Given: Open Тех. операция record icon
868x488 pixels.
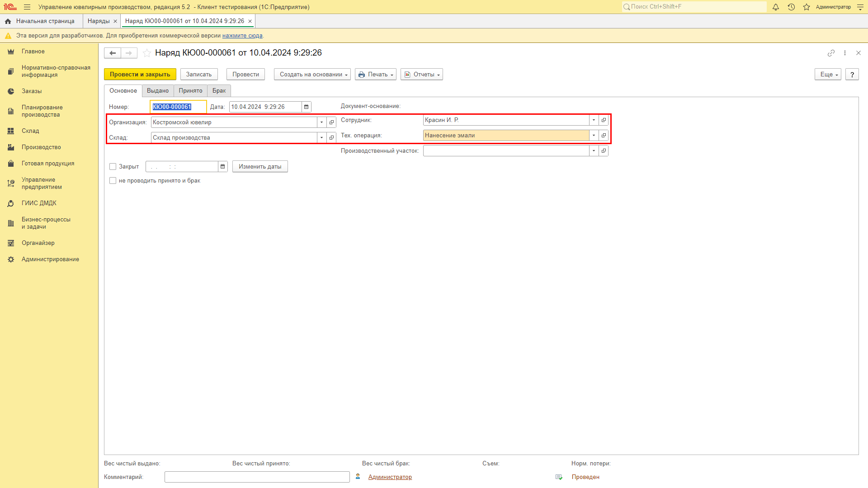Looking at the screenshot, I should click(x=604, y=136).
